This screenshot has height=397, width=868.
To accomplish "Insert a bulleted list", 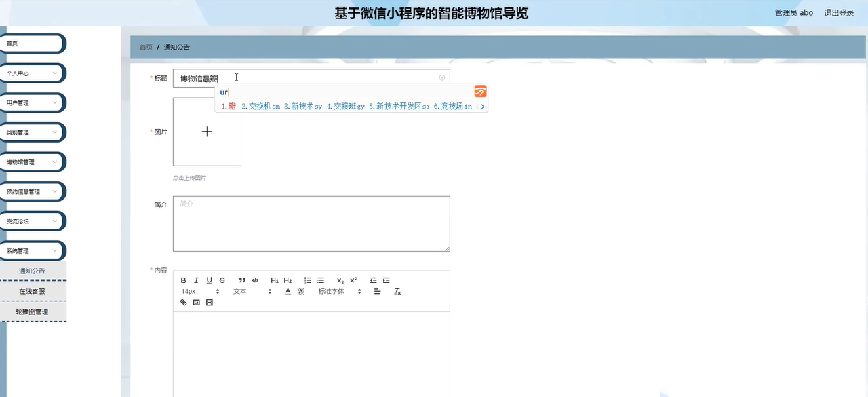I will 321,280.
